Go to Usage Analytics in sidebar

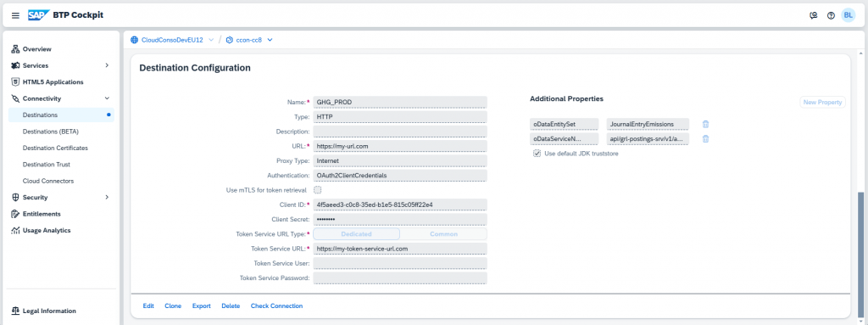(47, 230)
